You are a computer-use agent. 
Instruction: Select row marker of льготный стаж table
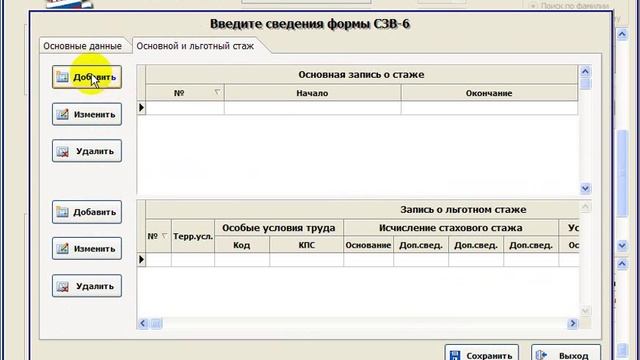pos(141,260)
